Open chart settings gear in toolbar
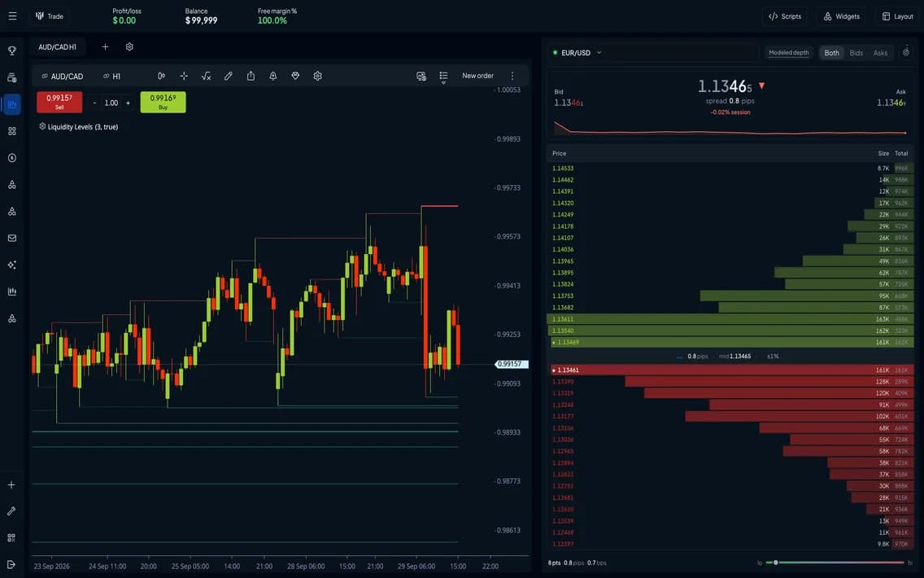Screen dimensions: 924x578 click(x=317, y=76)
